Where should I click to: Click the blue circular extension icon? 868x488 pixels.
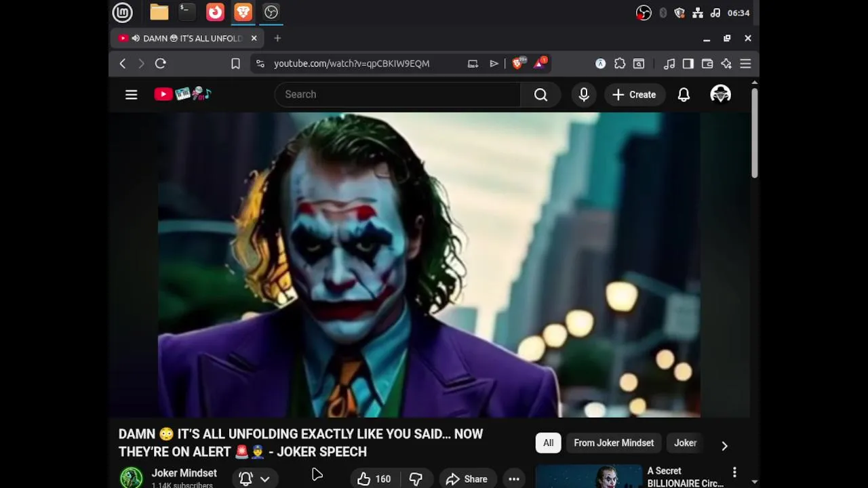600,64
